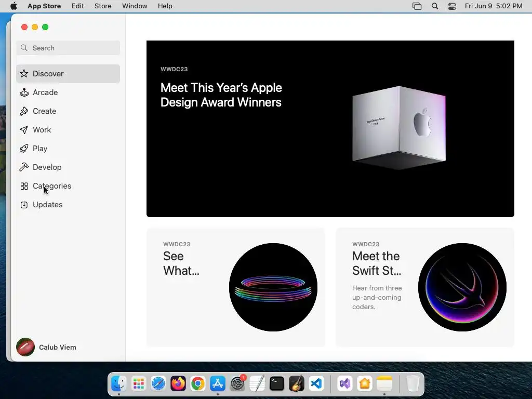Click the Apple Design Award cube image
Image resolution: width=532 pixels, height=399 pixels.
pyautogui.click(x=398, y=128)
